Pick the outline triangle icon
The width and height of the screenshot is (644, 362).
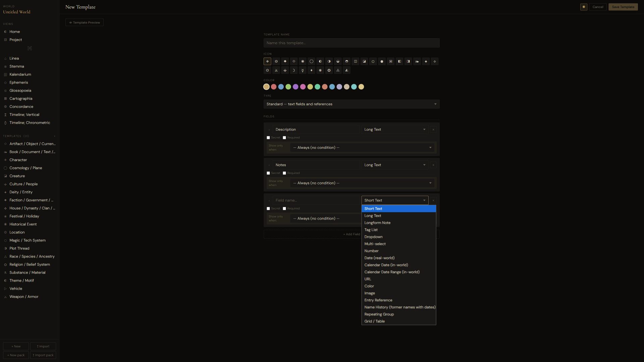338,70
